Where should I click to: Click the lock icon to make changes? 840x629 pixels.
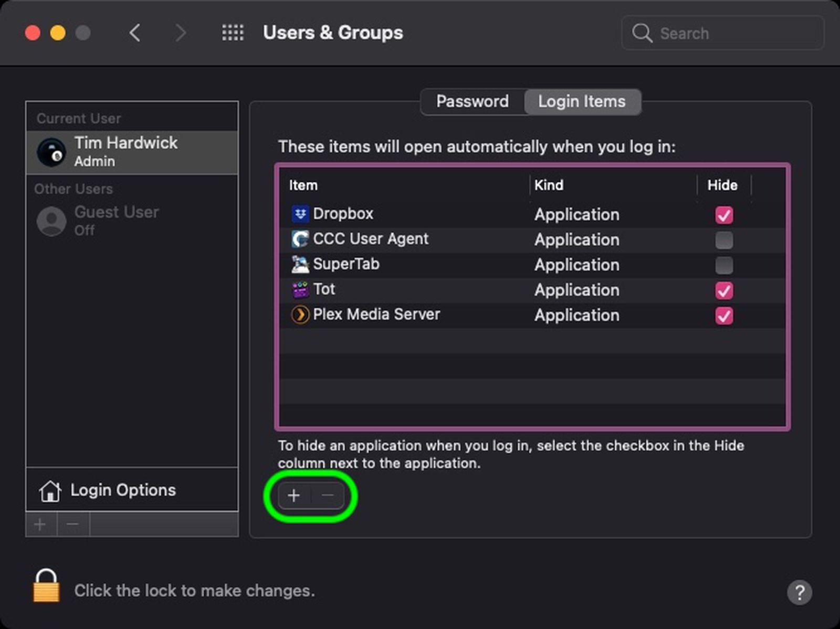pos(46,586)
